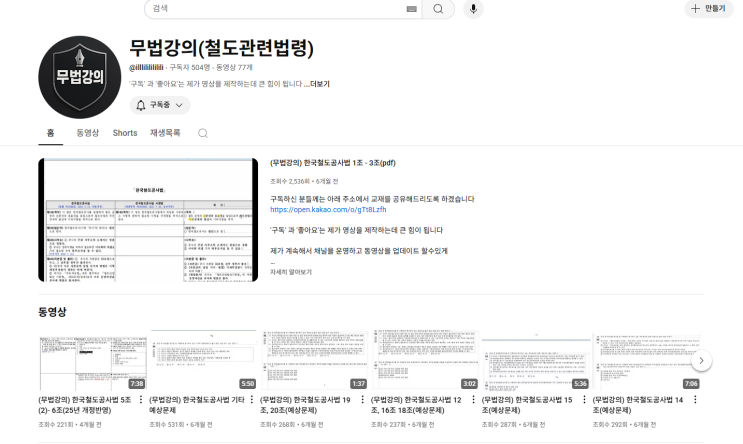Start voice search with microphone icon
The width and height of the screenshot is (743, 444).
pos(473,9)
